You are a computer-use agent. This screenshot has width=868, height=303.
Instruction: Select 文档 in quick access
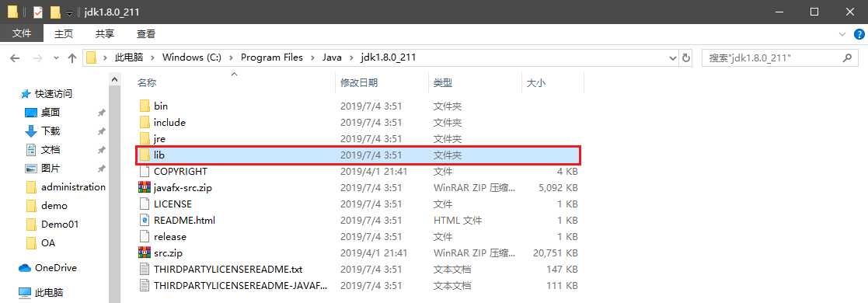(51, 150)
